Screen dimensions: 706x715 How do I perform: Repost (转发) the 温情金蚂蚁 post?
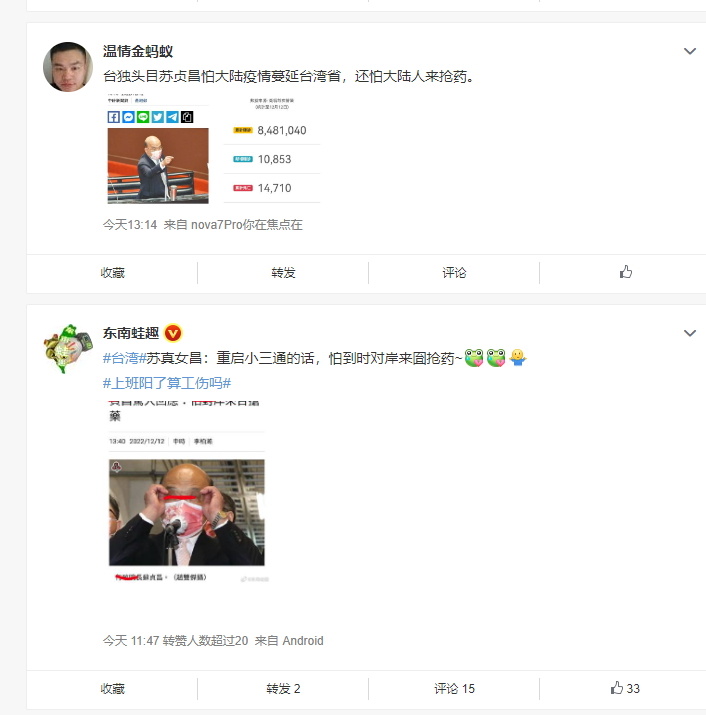tap(283, 273)
